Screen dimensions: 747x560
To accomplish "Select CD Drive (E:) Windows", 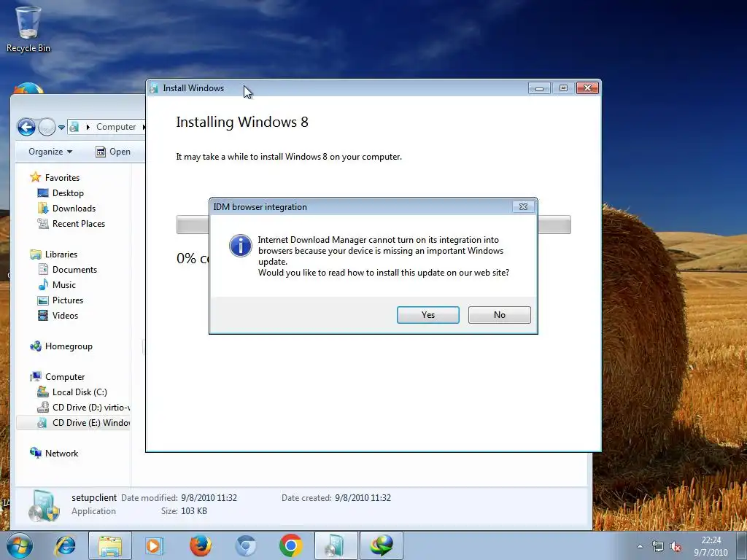I will [x=74, y=423].
